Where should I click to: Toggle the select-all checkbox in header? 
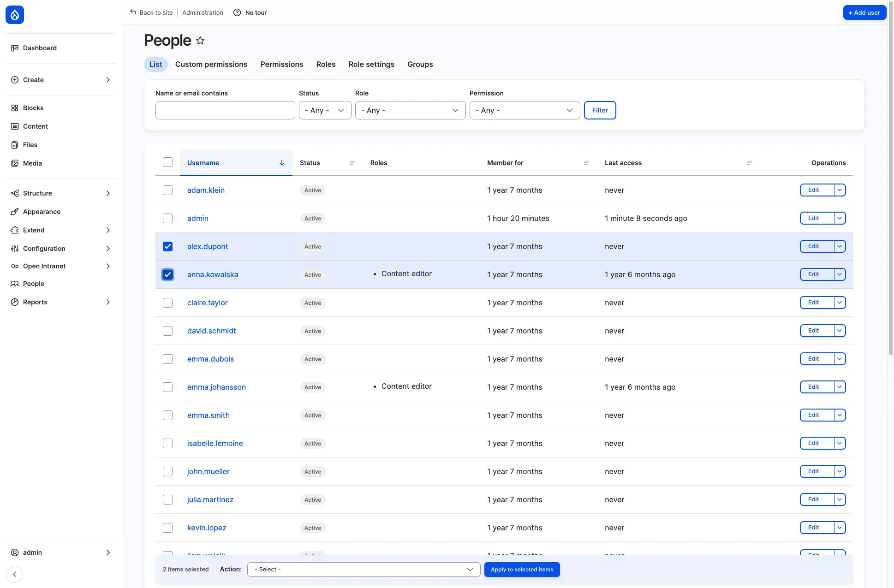click(x=167, y=162)
